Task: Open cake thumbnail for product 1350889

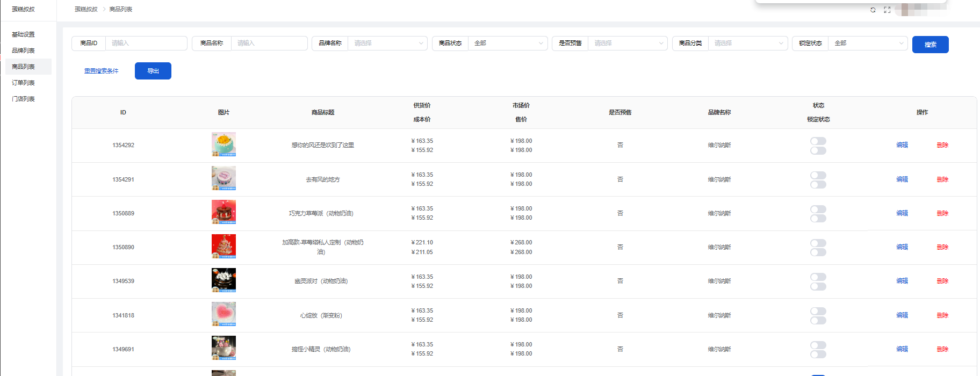Action: (x=224, y=212)
